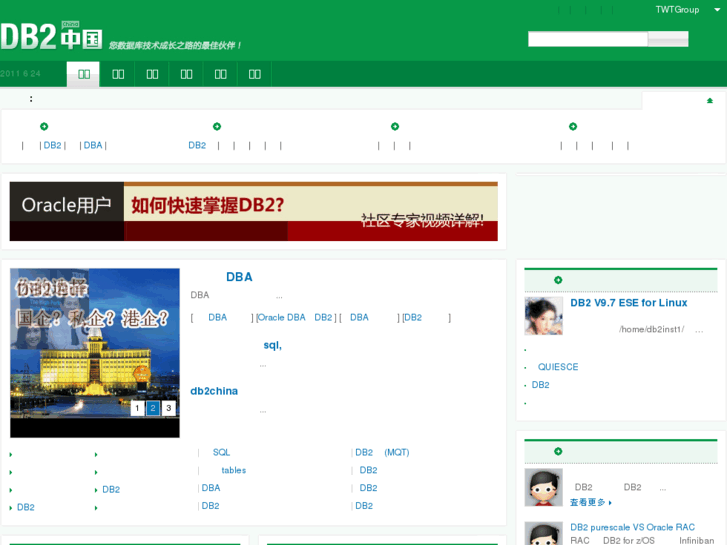Open DB2 purescale VS Oracle RAC post
The height and width of the screenshot is (545, 727).
pos(632,527)
